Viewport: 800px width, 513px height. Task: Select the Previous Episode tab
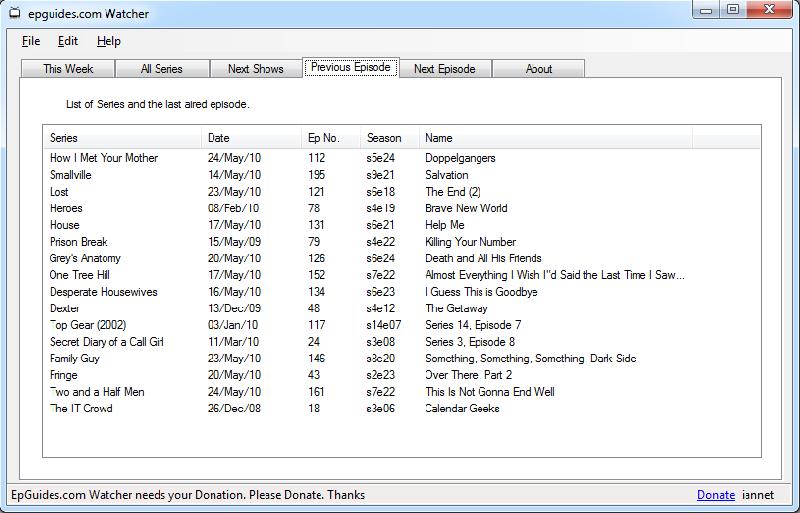pos(351,67)
